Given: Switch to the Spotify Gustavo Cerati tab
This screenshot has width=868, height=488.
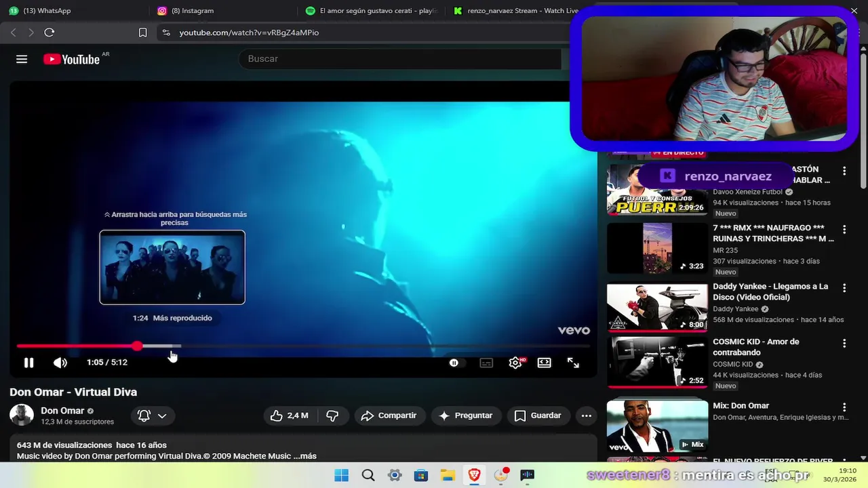Looking at the screenshot, I should [372, 11].
